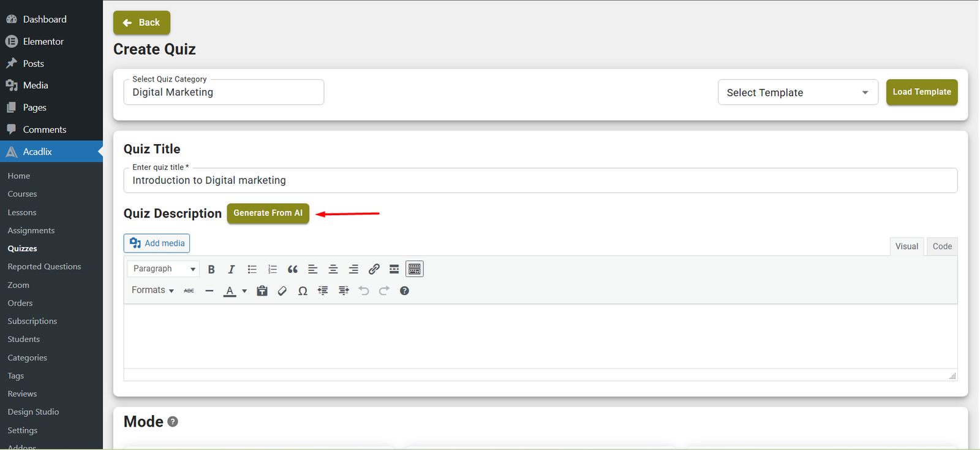Screen dimensions: 980x450
Task: Toggle strikethrough text formatting
Action: [189, 291]
